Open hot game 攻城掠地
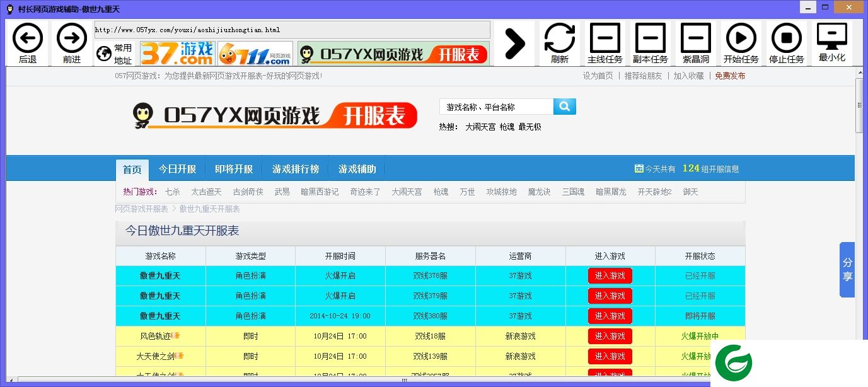 (502, 192)
